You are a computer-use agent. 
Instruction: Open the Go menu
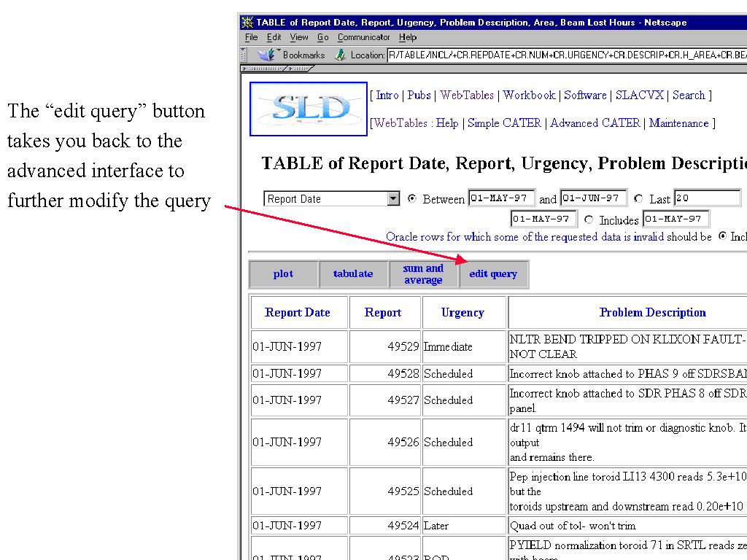pyautogui.click(x=322, y=37)
